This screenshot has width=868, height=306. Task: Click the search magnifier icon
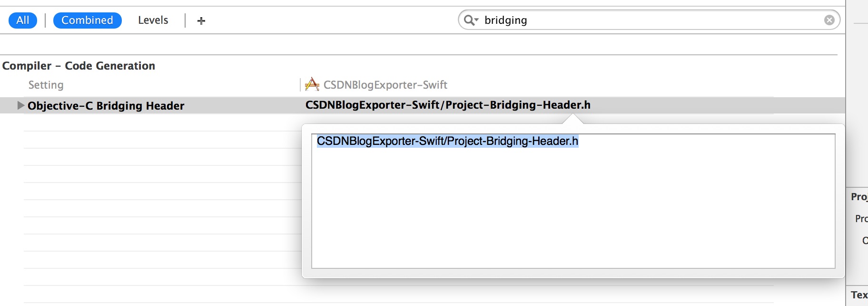click(469, 20)
